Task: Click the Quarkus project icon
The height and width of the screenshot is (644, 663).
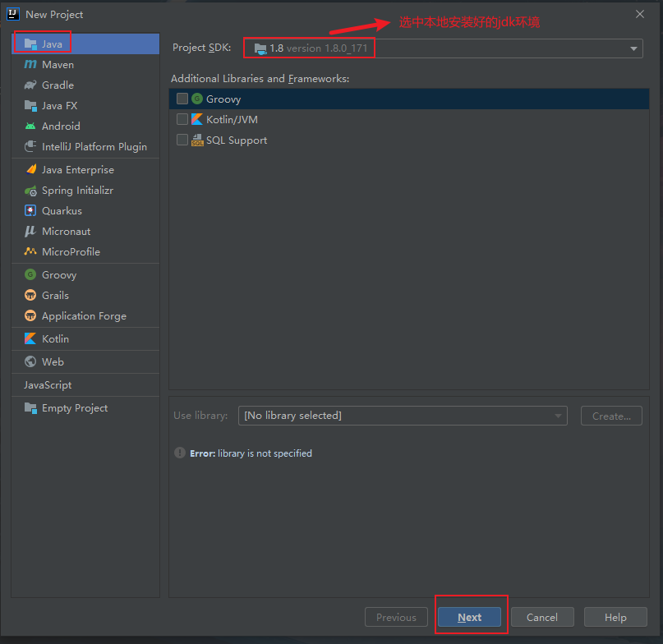Action: 30,211
